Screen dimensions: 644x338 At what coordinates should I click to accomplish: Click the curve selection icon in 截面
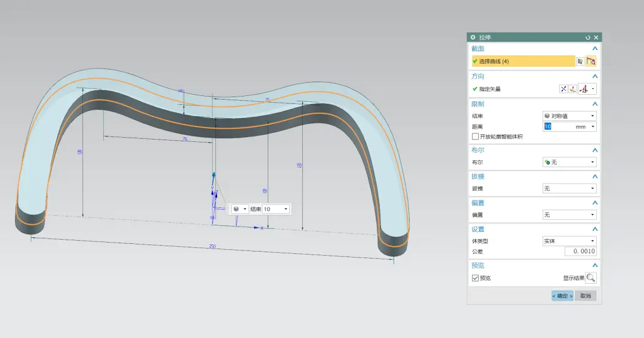click(x=591, y=61)
